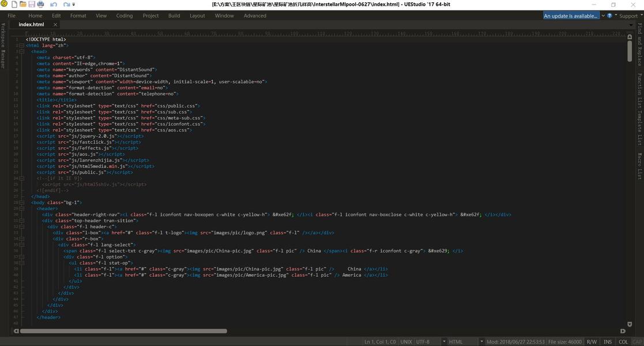Screen dimensions: 644x346
Task: Toggle INS insert mode in status bar
Action: tap(608, 342)
